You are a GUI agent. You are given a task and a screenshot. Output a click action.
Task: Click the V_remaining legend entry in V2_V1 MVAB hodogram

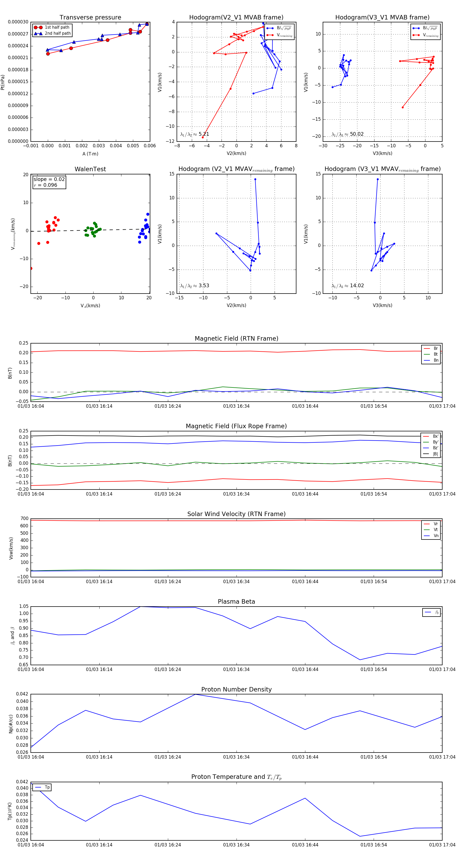(279, 35)
